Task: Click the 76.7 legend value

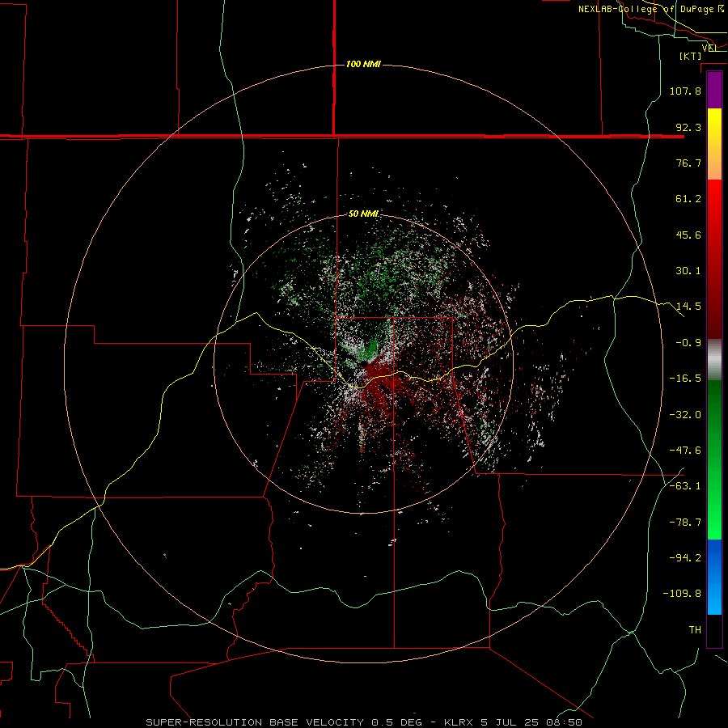Action: pos(688,163)
